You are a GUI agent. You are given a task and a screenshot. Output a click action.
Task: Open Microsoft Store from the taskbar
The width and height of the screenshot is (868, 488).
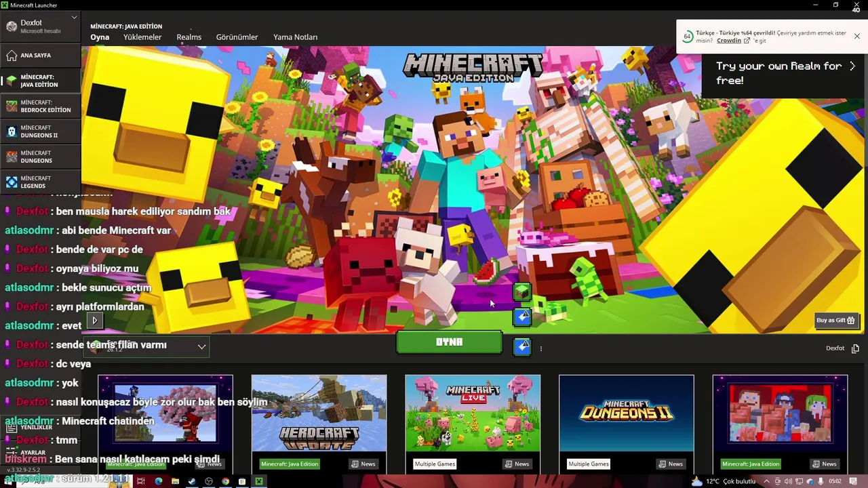coord(241,481)
